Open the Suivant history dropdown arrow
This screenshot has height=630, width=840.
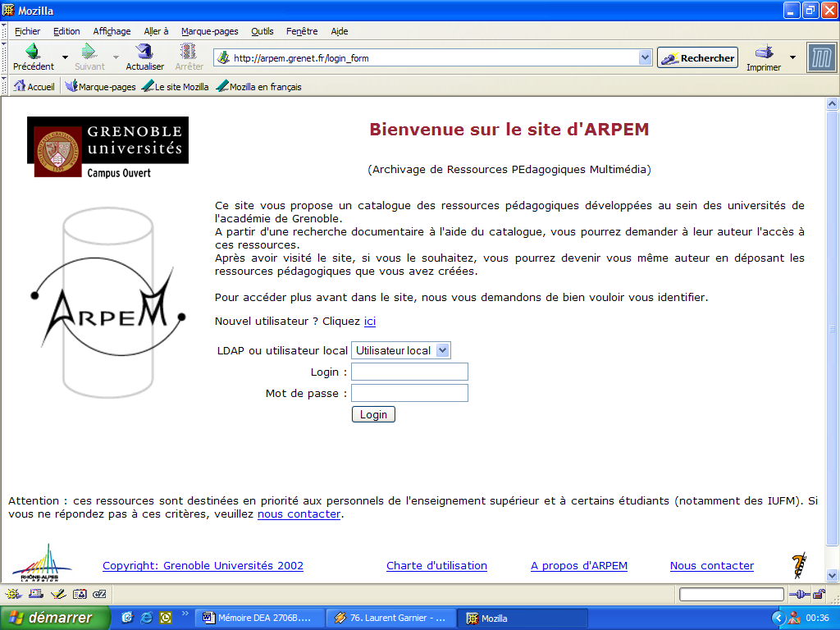point(116,57)
